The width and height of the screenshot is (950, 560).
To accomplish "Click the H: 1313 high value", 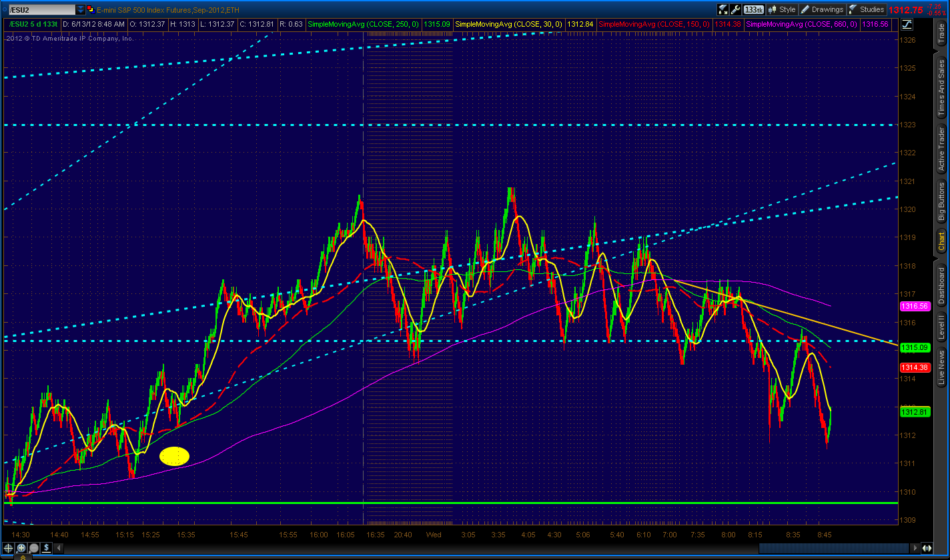I will tap(183, 24).
